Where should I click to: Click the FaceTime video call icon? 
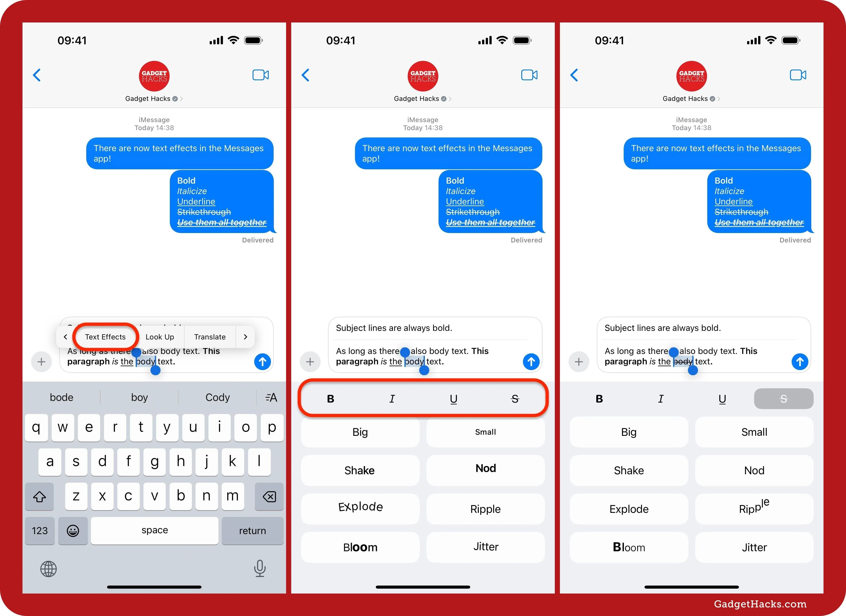[x=261, y=74]
